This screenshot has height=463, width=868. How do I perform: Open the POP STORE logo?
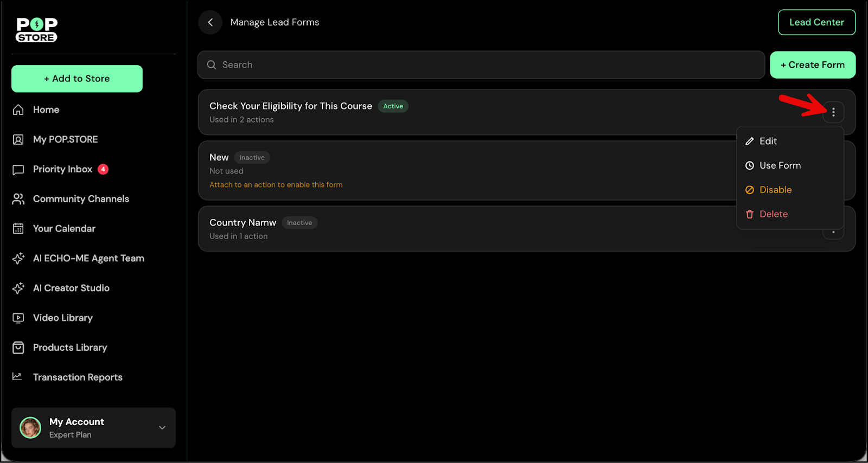pos(36,30)
